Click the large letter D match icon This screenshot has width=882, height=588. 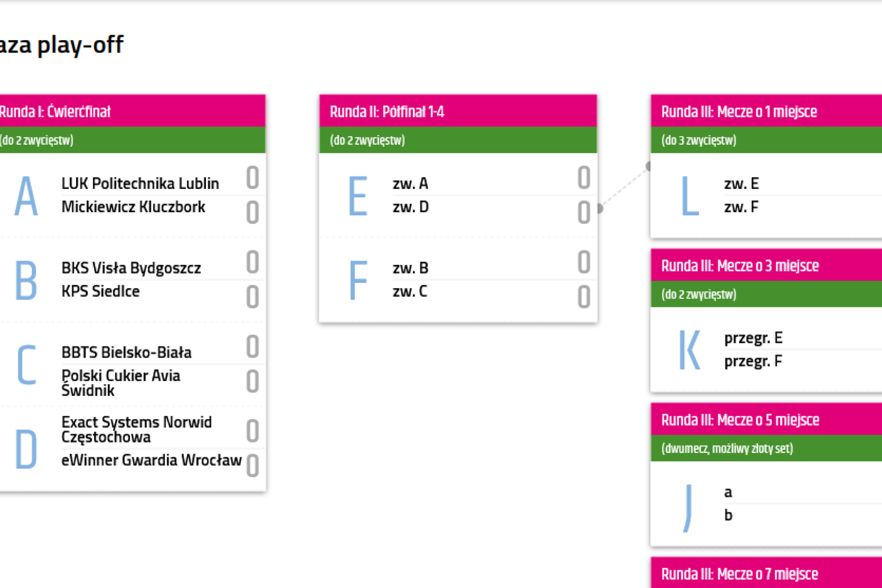click(26, 449)
